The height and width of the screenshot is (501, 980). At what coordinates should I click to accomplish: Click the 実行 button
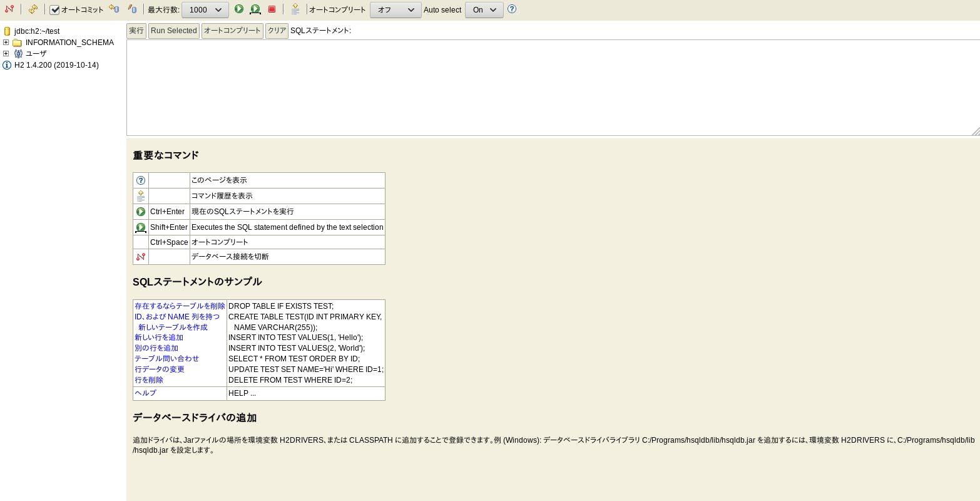[136, 31]
